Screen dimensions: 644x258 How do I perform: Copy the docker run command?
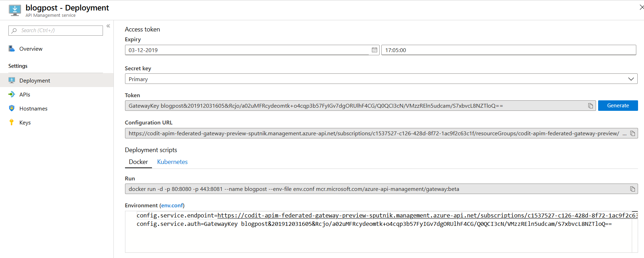coord(632,189)
